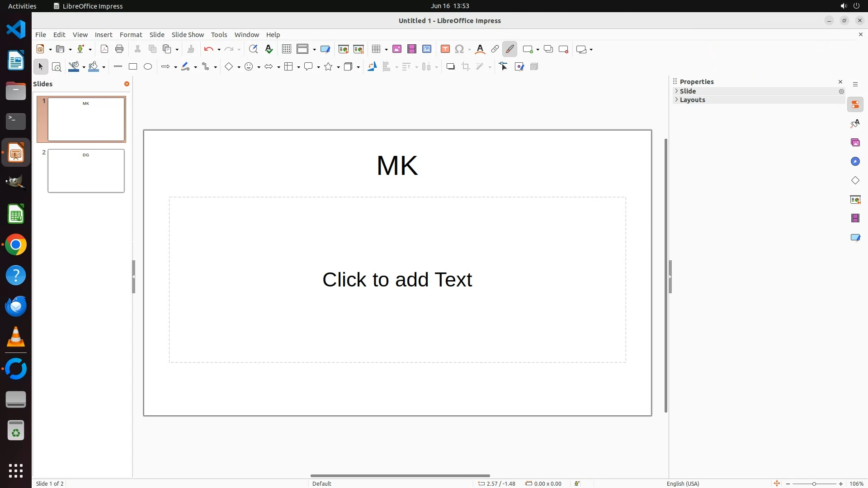Open the Navigator sidebar icon
The image size is (868, 488).
click(855, 162)
